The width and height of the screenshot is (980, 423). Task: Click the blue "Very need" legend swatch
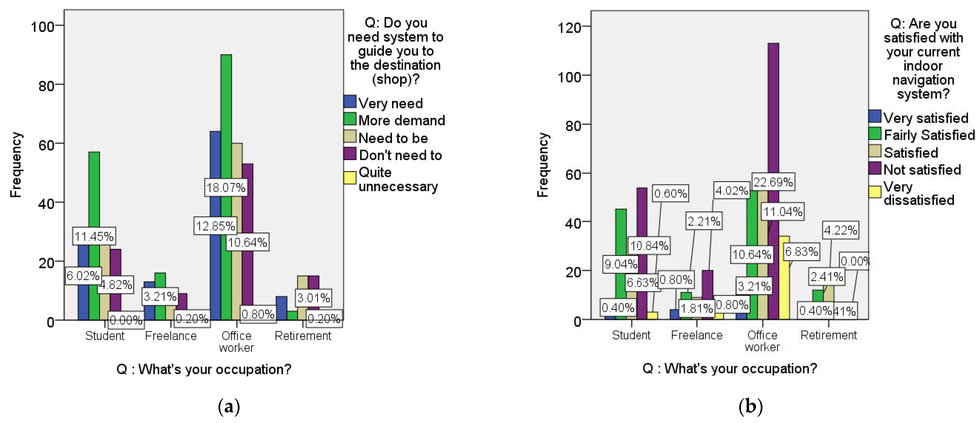click(x=350, y=102)
